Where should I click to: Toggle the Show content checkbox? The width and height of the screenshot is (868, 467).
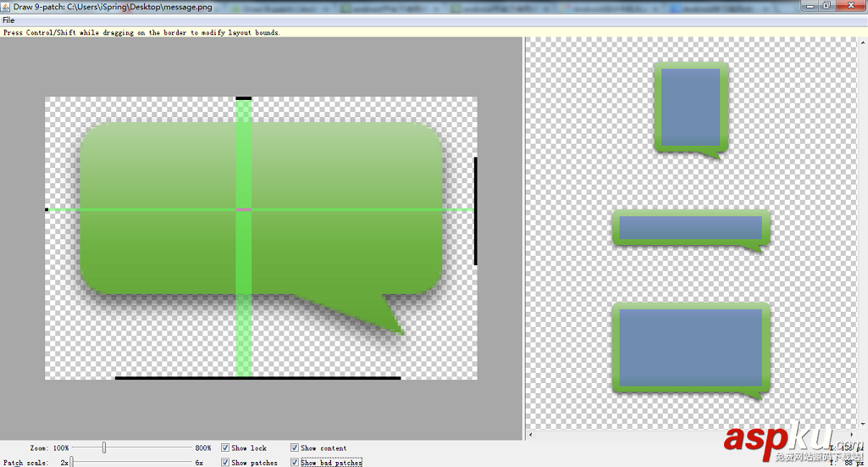pyautogui.click(x=295, y=448)
